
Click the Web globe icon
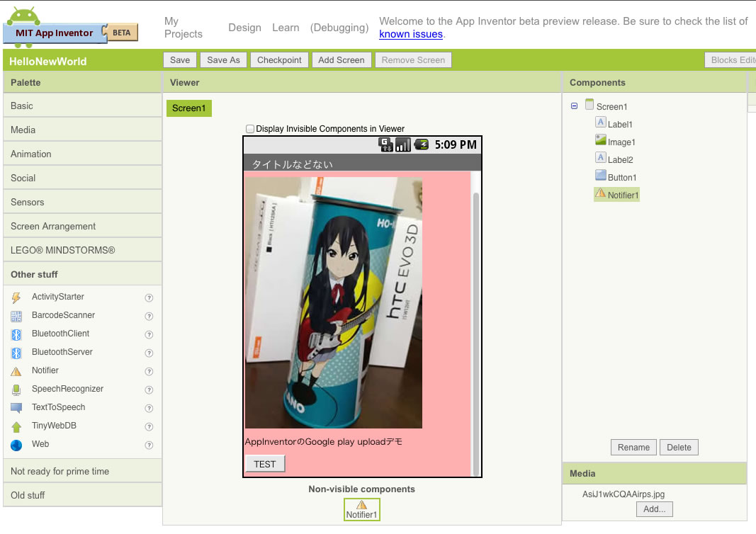(16, 445)
